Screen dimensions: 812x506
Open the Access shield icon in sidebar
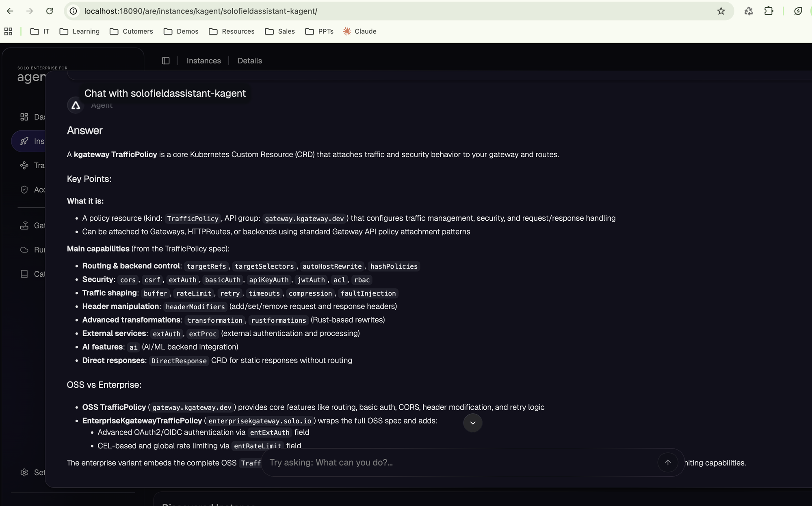pos(24,189)
